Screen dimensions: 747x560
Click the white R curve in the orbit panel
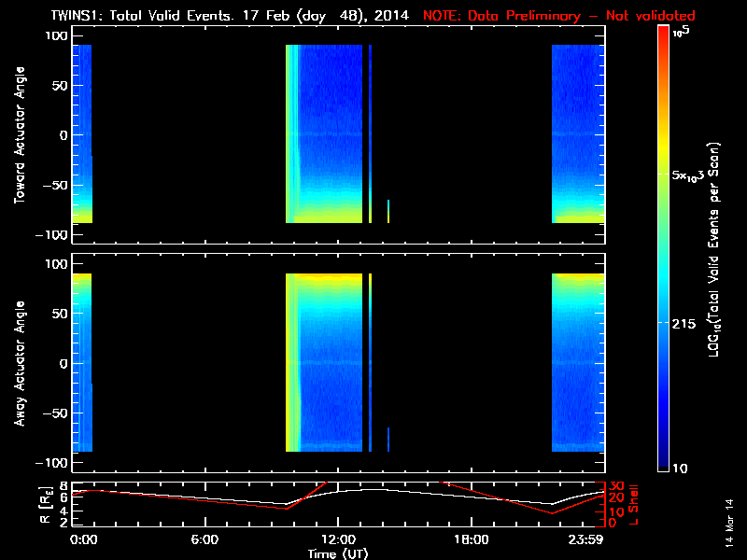click(x=373, y=489)
